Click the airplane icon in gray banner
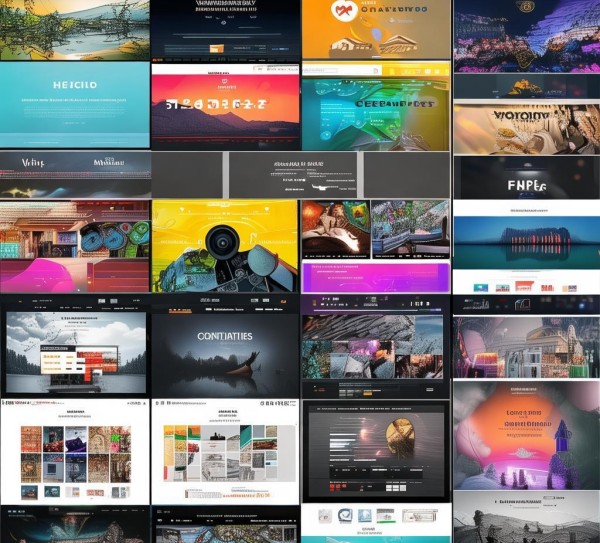This screenshot has height=543, width=600. click(318, 186)
